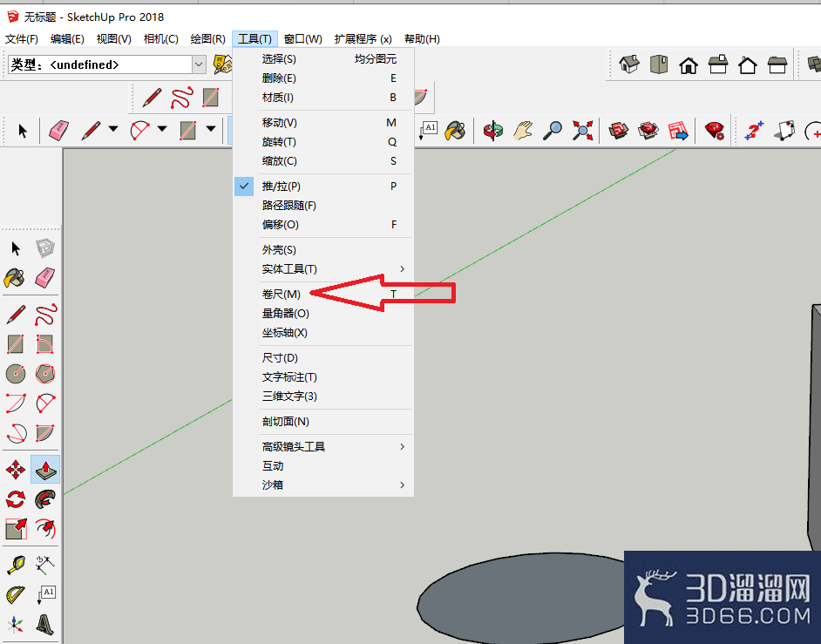Choose 文字标注(T) entry

[323, 377]
